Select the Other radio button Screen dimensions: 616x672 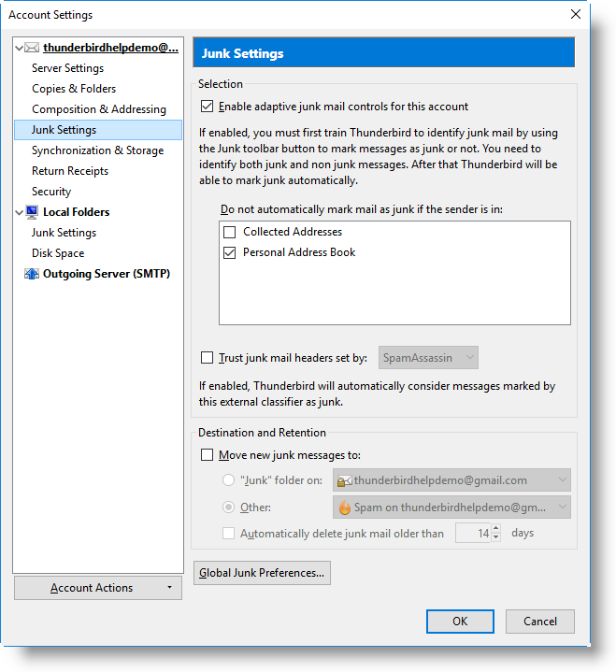[228, 507]
